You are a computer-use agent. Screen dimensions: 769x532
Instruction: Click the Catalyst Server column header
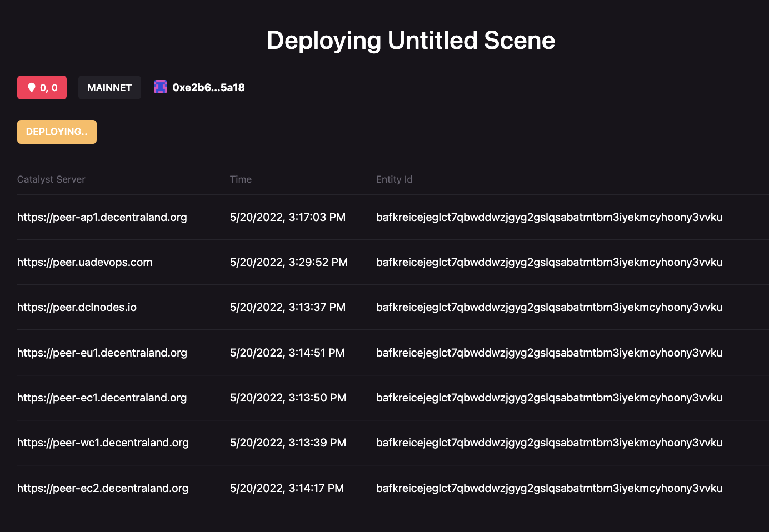[x=51, y=179]
